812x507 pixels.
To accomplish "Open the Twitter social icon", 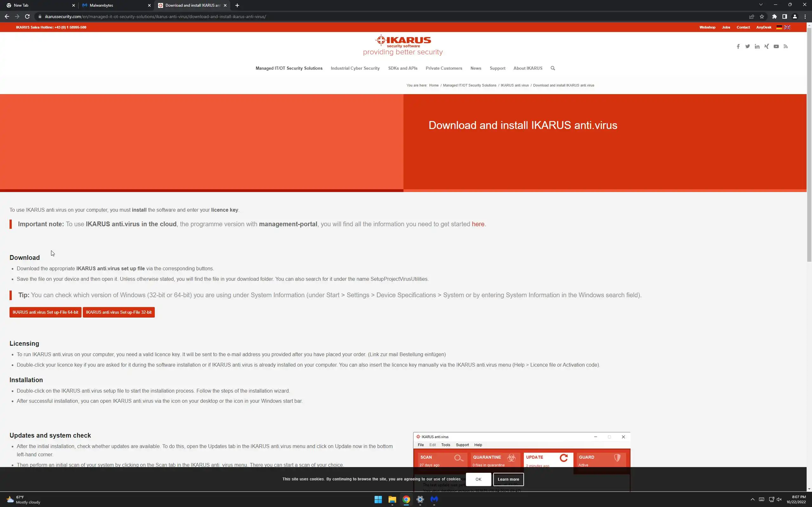I will pyautogui.click(x=747, y=47).
